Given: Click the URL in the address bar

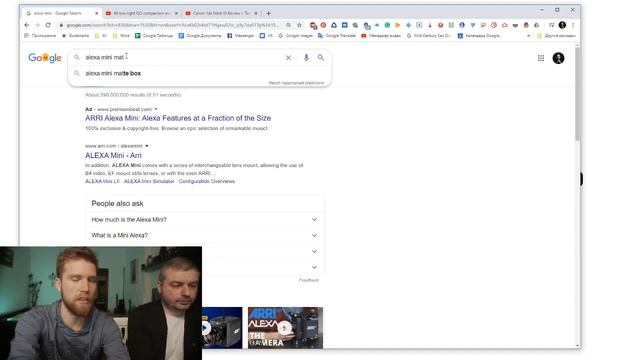Looking at the screenshot, I should tap(172, 25).
